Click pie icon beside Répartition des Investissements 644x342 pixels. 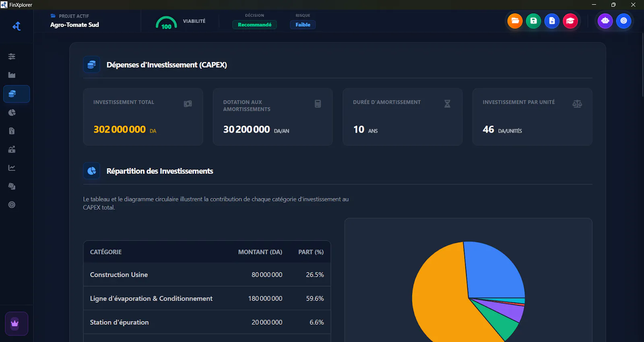91,171
